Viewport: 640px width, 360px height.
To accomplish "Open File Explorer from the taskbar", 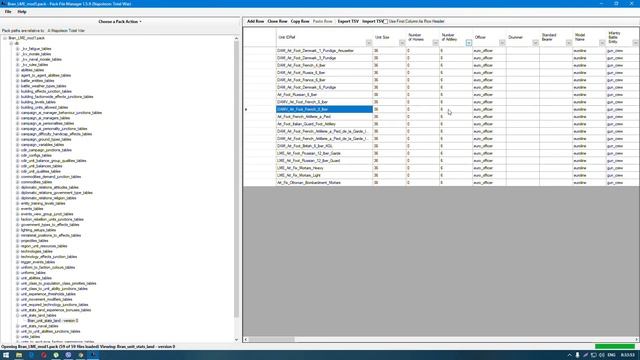I will click(19, 355).
